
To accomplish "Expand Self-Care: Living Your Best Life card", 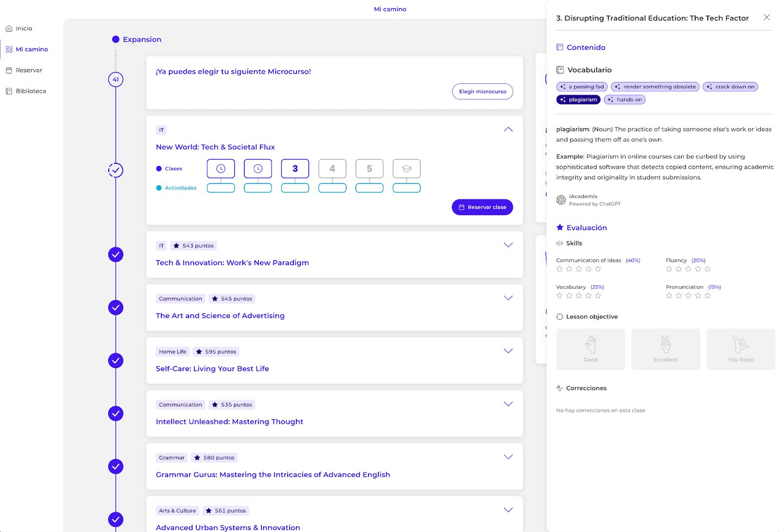I will tap(508, 351).
